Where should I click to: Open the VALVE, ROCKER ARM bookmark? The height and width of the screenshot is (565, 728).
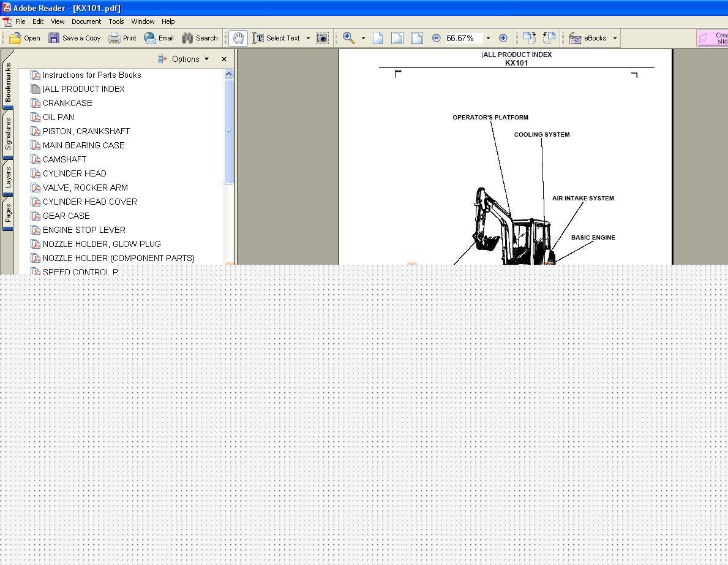pos(86,188)
